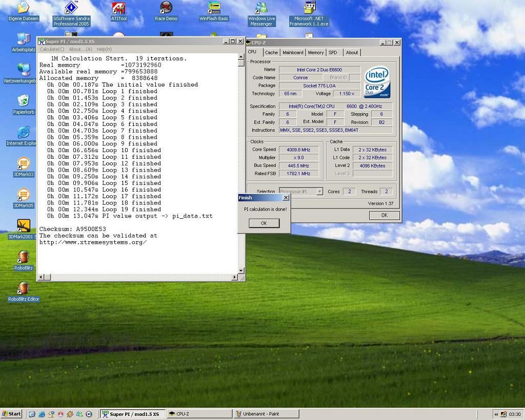Launch the 3DMark2001 desktop shortcut
This screenshot has height=420, width=525.
[22, 229]
